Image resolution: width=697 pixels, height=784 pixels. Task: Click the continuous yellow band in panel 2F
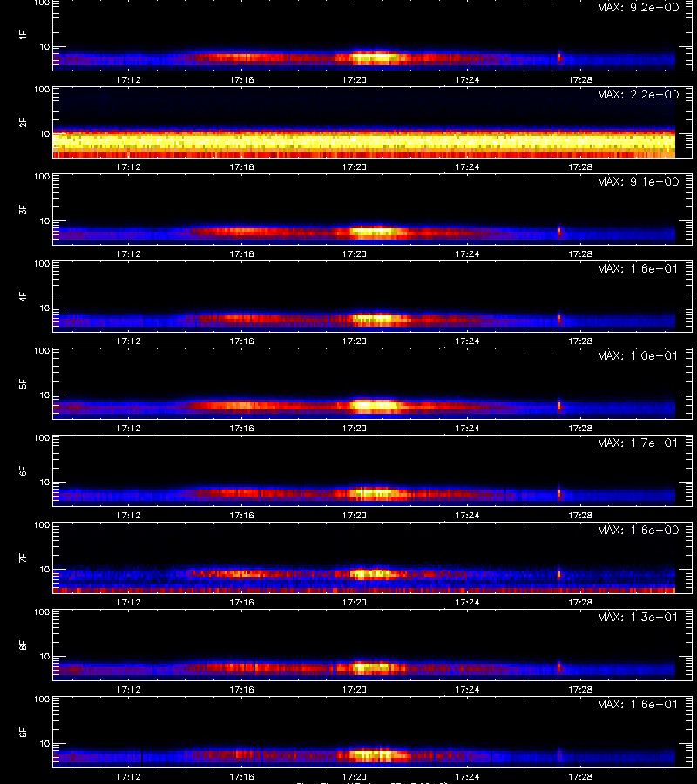(x=364, y=141)
